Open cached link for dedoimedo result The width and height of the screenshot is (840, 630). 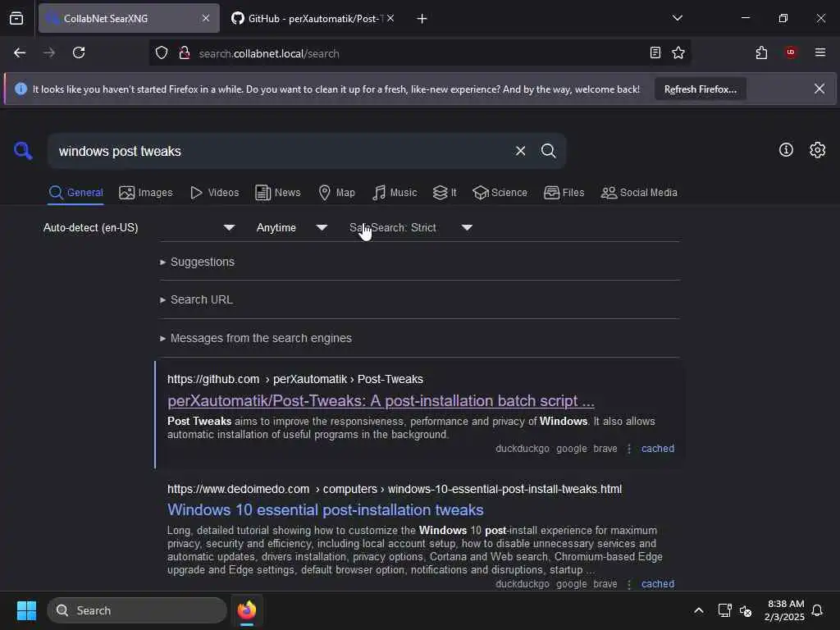pos(658,584)
